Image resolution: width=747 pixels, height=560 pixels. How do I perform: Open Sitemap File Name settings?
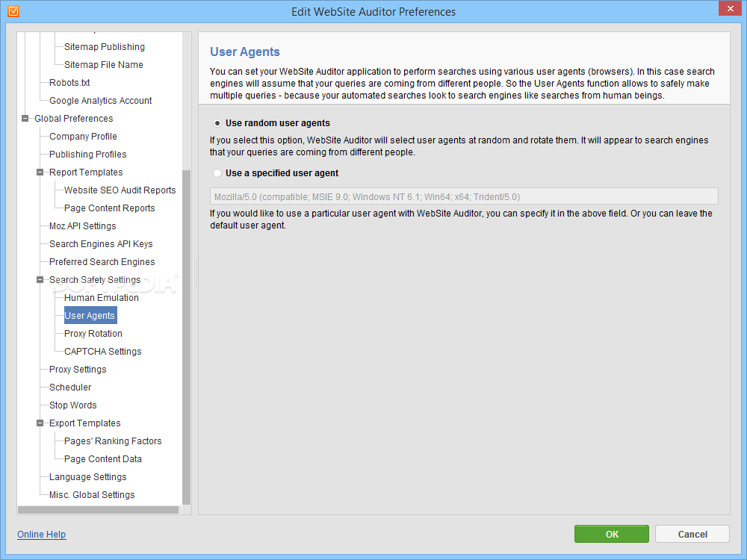103,65
